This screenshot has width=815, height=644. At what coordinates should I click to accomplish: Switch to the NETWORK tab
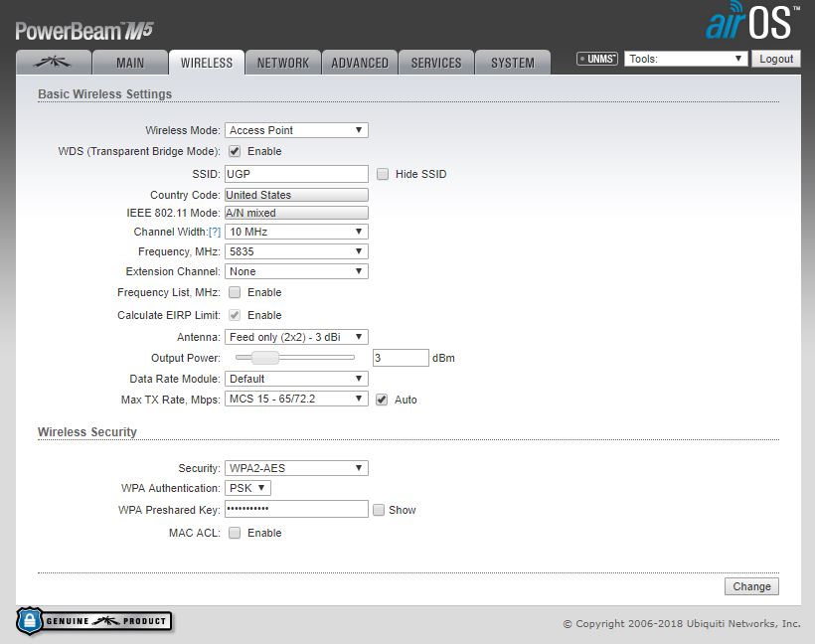pos(283,63)
